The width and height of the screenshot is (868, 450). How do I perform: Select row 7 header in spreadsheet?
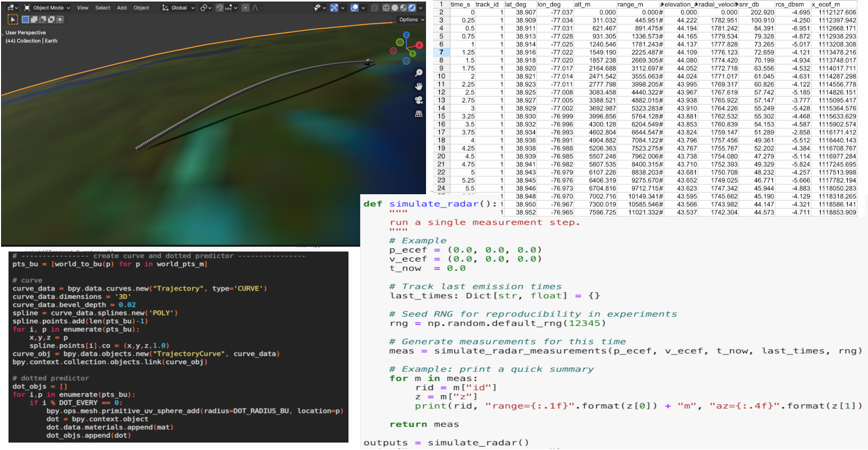click(441, 52)
